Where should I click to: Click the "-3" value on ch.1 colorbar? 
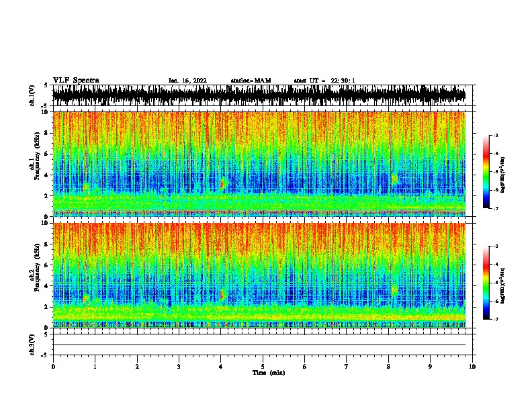(x=496, y=135)
